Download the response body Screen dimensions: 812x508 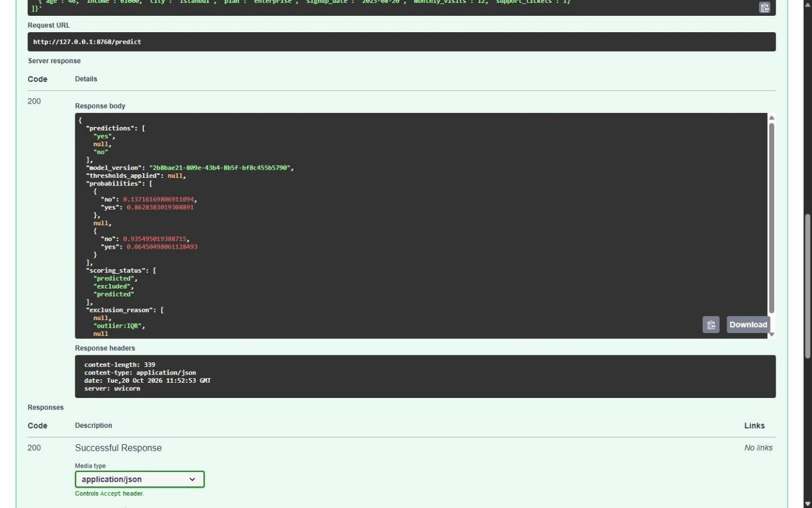[x=748, y=325]
